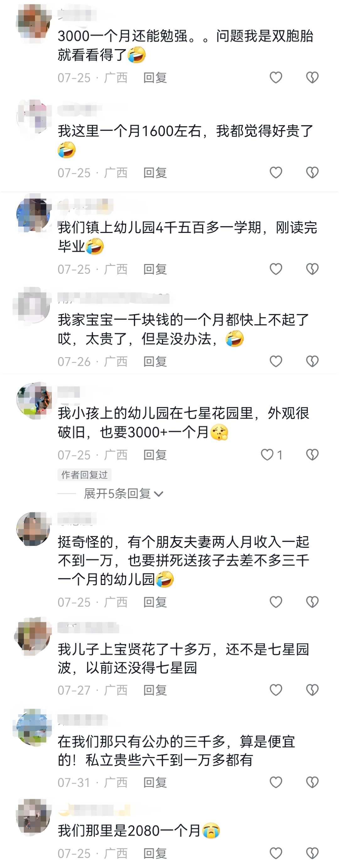Reply to the 07-27 Baoxian comment

tap(155, 690)
